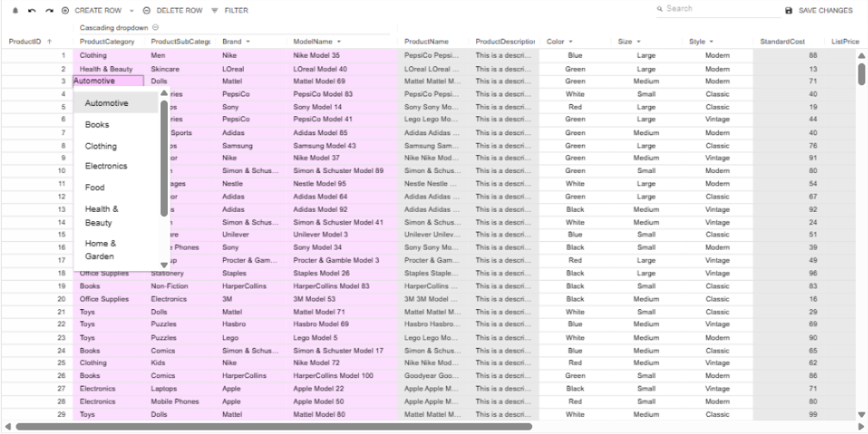Select Automotive from the dropdown list

(x=116, y=103)
